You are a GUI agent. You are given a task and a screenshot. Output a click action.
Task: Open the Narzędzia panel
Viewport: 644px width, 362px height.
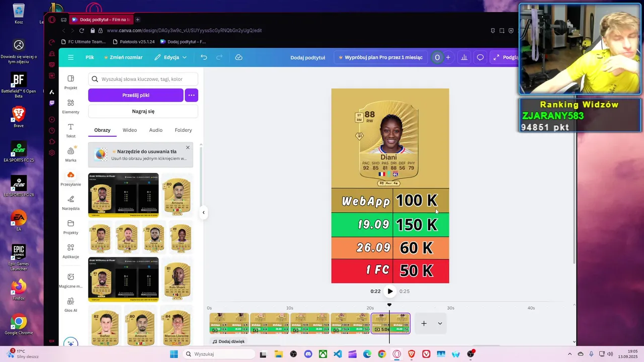pos(70,203)
